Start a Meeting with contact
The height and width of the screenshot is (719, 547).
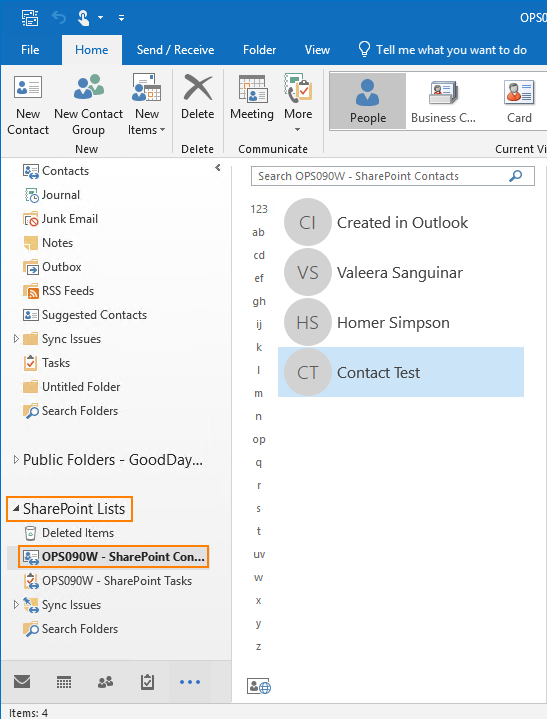click(252, 104)
